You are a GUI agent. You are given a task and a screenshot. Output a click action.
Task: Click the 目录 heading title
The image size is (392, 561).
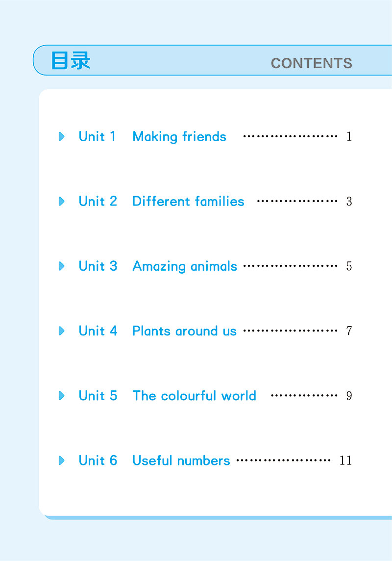71,60
